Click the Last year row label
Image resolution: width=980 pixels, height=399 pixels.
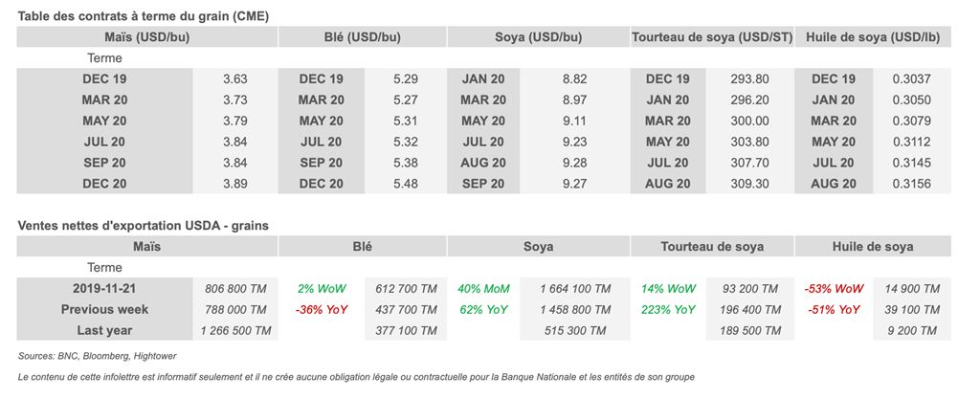(105, 331)
